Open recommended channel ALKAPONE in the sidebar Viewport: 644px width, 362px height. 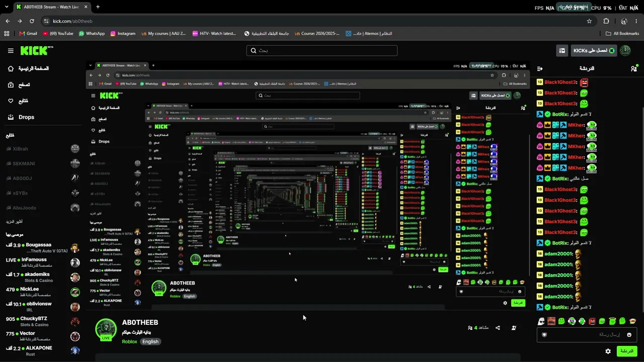point(43,350)
